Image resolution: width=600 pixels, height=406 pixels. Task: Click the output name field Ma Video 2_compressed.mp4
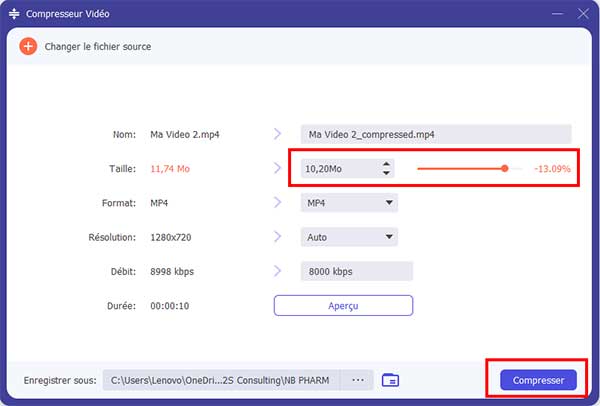pyautogui.click(x=436, y=134)
